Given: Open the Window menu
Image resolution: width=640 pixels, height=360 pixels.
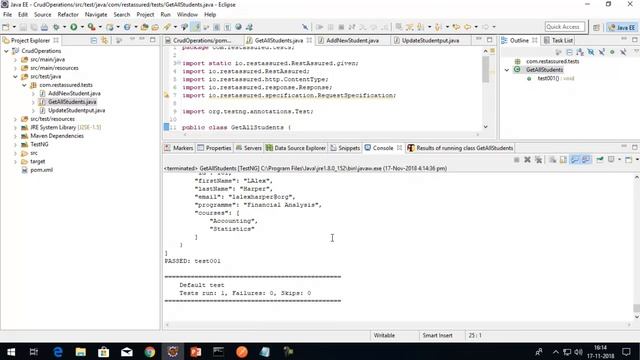Looking at the screenshot, I should (187, 14).
